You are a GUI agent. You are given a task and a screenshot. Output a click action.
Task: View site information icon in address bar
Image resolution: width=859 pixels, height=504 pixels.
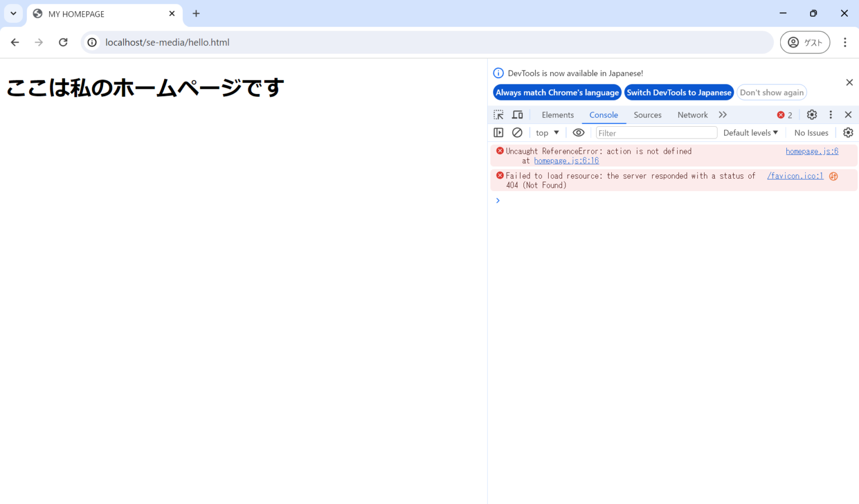(92, 42)
